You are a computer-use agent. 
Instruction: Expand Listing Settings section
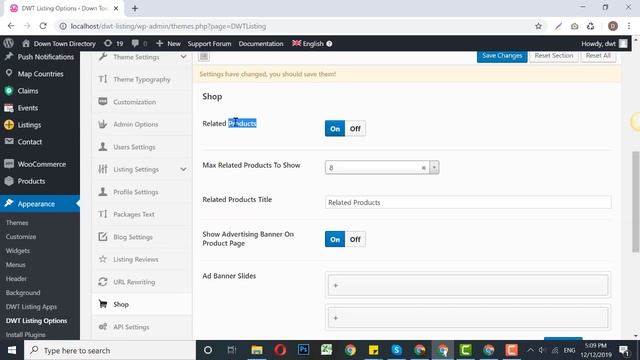coord(183,169)
